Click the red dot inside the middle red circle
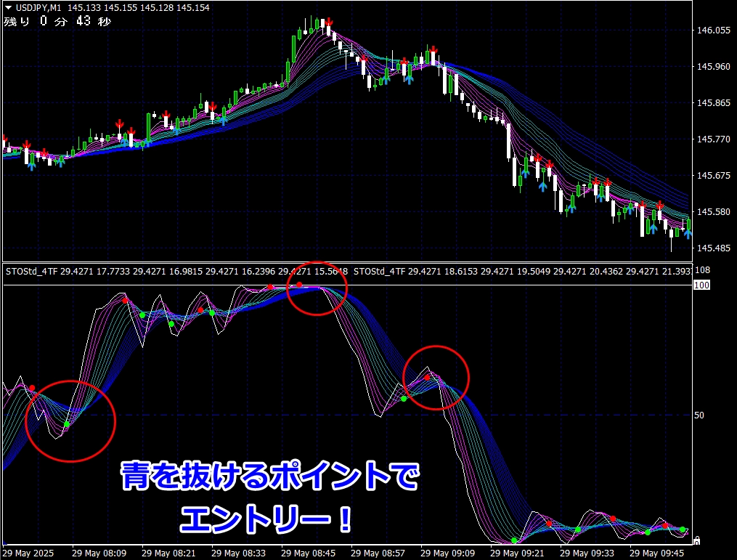Screen dimensions: 737x560 (x=428, y=377)
